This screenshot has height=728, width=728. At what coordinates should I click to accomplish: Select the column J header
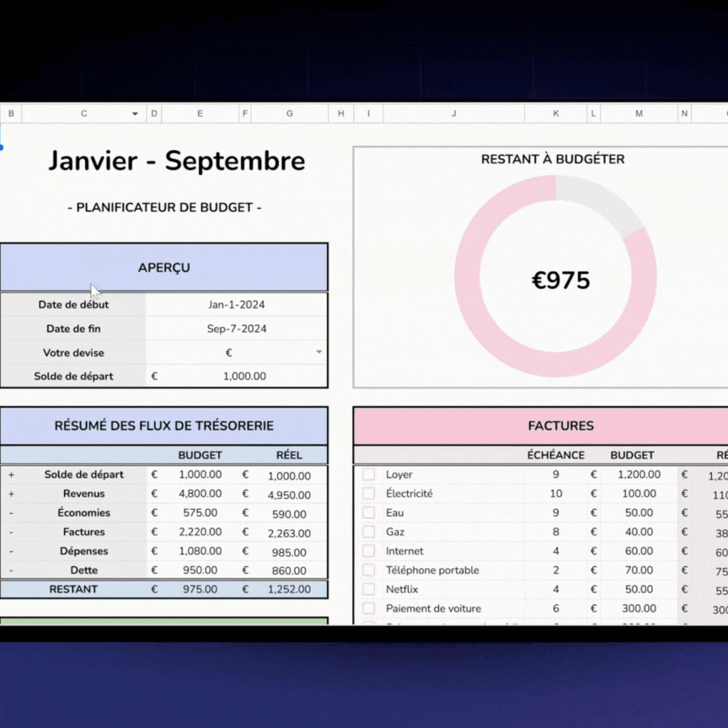(453, 114)
